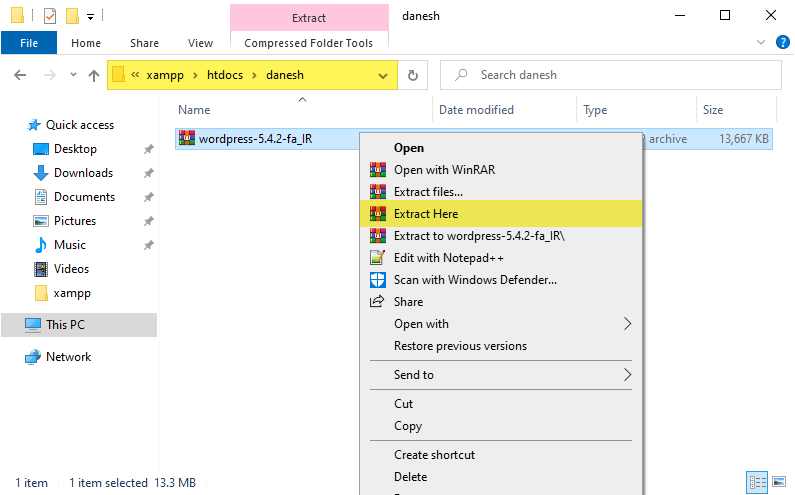Click the WinRAR icon beside Extract Here

378,214
